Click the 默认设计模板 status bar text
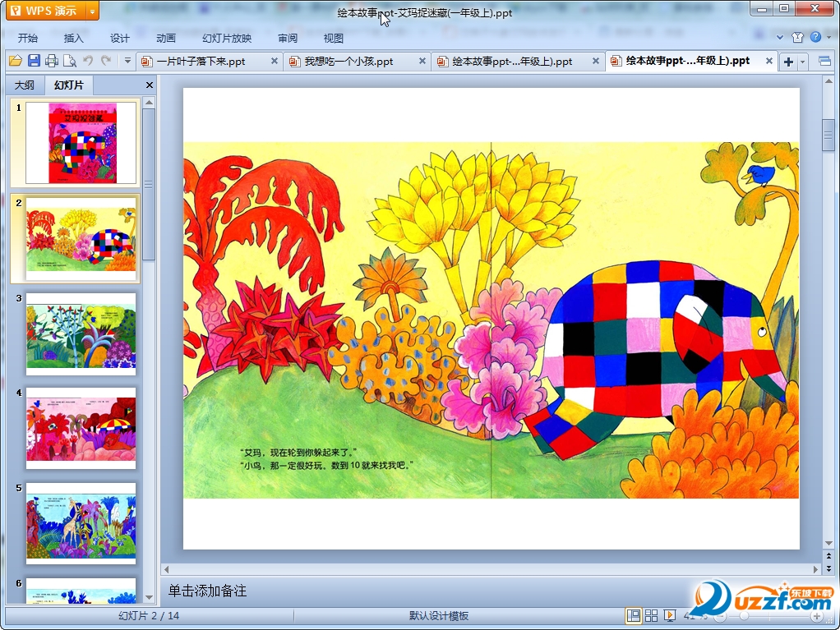The image size is (840, 630). (439, 616)
